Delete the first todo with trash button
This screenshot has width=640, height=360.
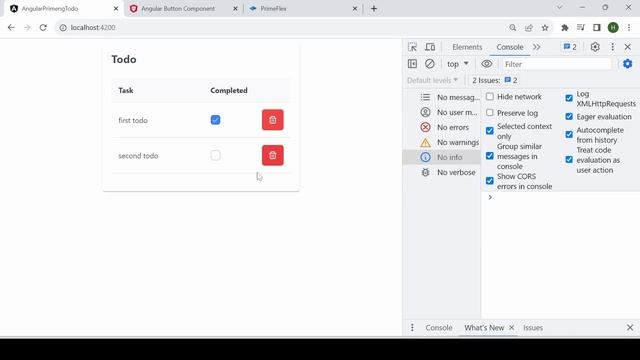click(273, 120)
